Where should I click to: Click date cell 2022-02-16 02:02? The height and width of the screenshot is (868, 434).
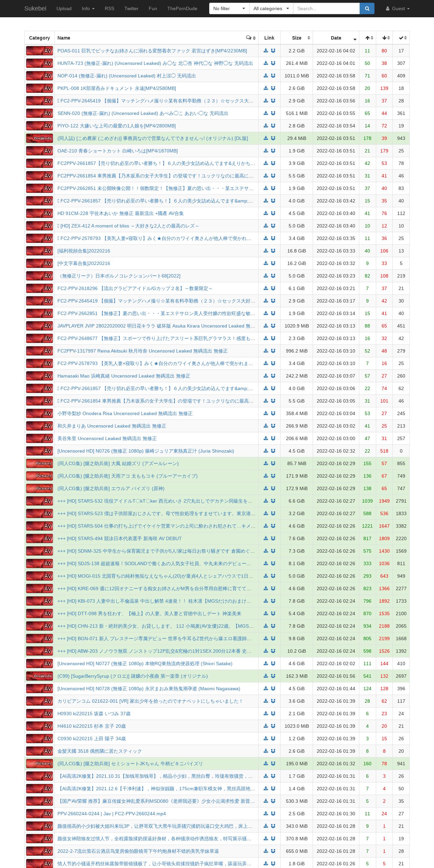click(x=336, y=664)
